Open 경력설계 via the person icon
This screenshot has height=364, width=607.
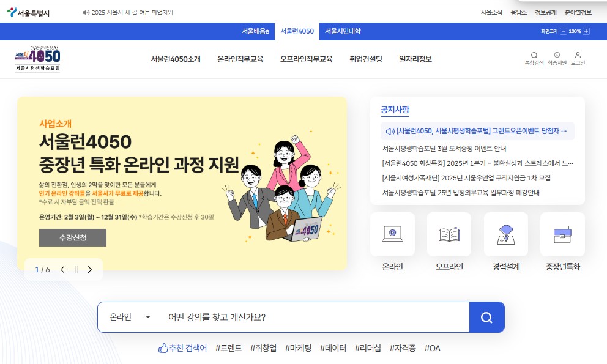(505, 234)
